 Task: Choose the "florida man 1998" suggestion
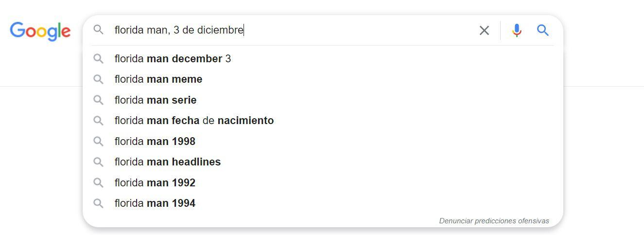click(155, 142)
